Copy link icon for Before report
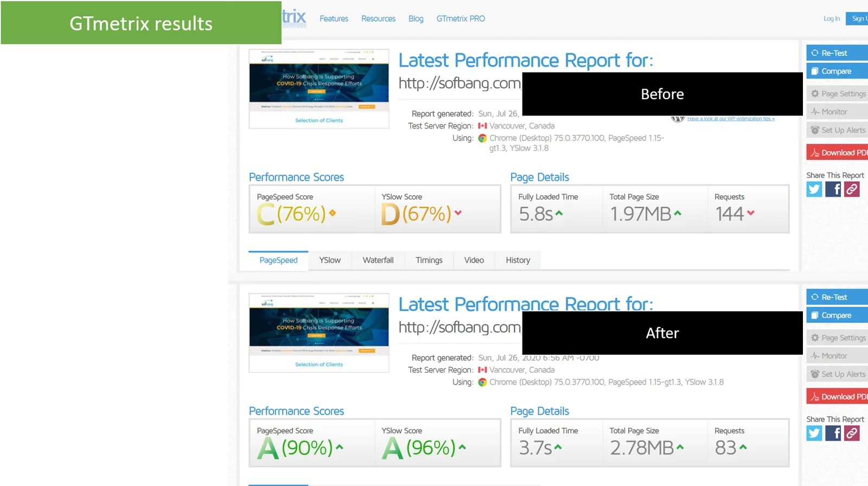This screenshot has height=486, width=868. click(x=852, y=189)
